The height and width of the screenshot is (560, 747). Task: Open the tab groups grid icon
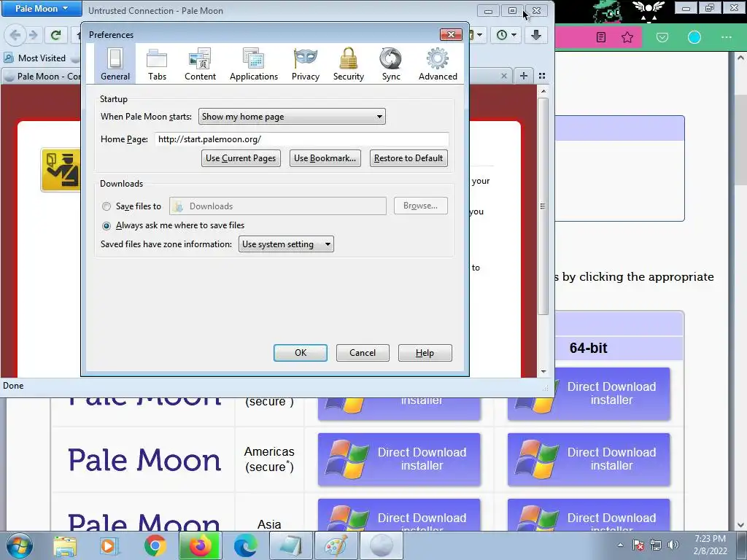coord(542,76)
